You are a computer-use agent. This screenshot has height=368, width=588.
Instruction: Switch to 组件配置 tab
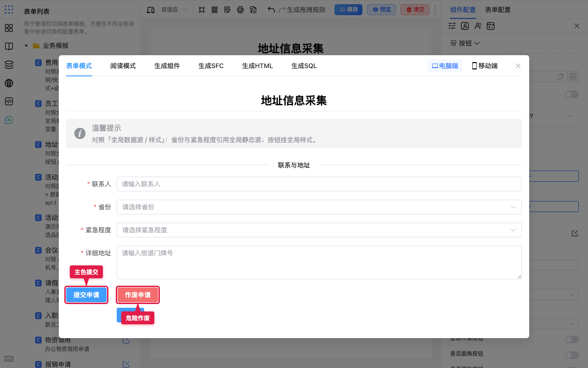tap(463, 10)
